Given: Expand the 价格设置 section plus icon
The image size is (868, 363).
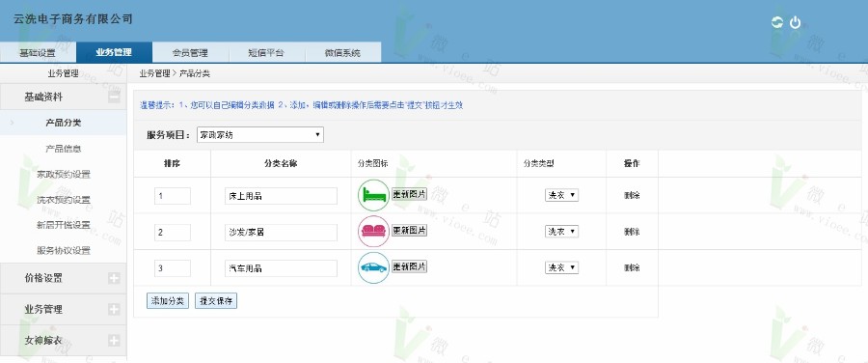Looking at the screenshot, I should tap(114, 278).
